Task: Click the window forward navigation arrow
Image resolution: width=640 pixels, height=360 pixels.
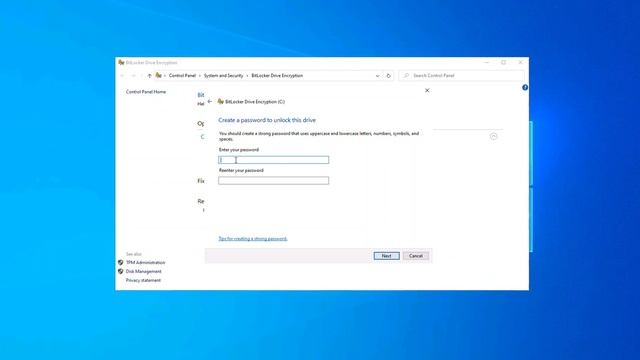Action: [x=133, y=76]
